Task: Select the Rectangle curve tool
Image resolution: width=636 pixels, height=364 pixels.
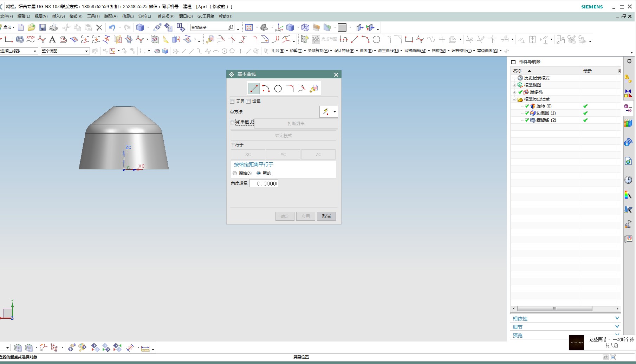Action: tap(9, 39)
